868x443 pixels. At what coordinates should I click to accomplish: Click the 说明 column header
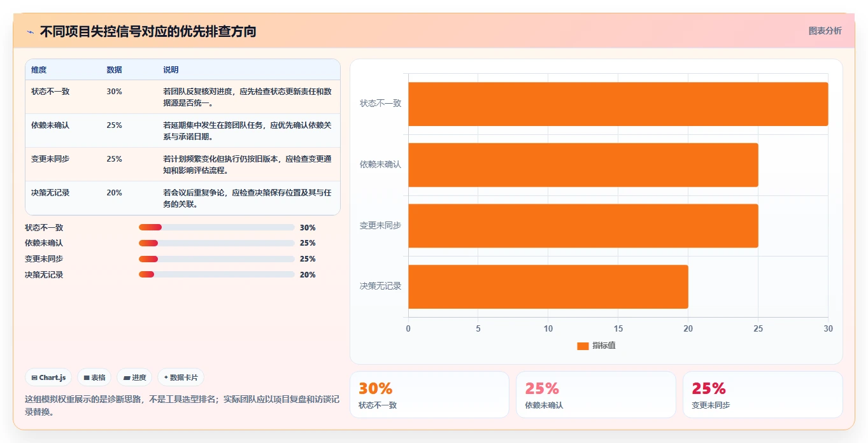pyautogui.click(x=171, y=70)
